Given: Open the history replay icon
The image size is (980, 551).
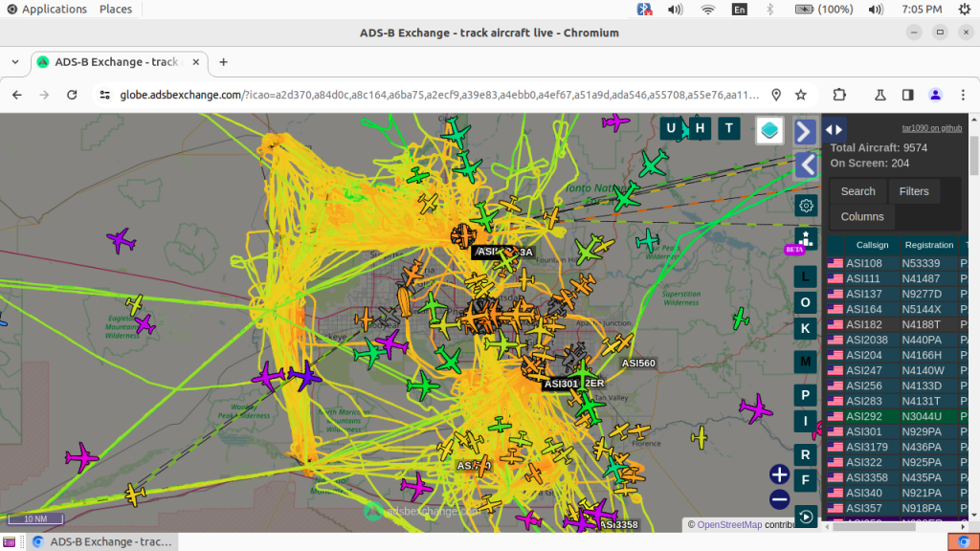Looking at the screenshot, I should click(x=806, y=517).
